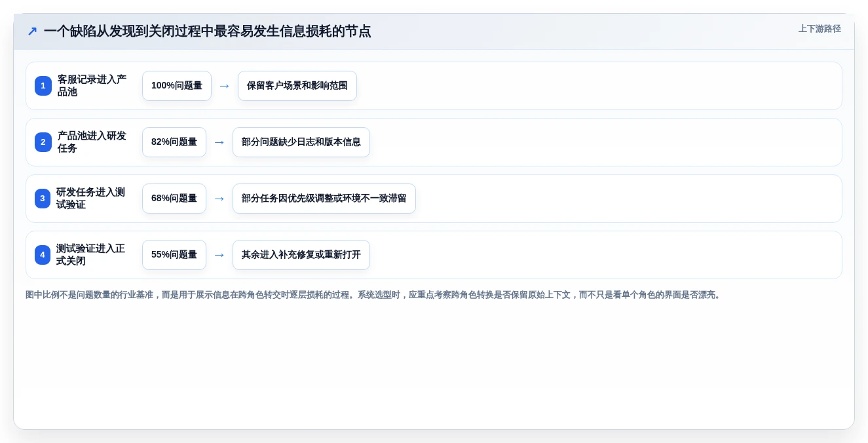Select step number 2 badge
Screen dimensions: 868x443
pyautogui.click(x=43, y=142)
